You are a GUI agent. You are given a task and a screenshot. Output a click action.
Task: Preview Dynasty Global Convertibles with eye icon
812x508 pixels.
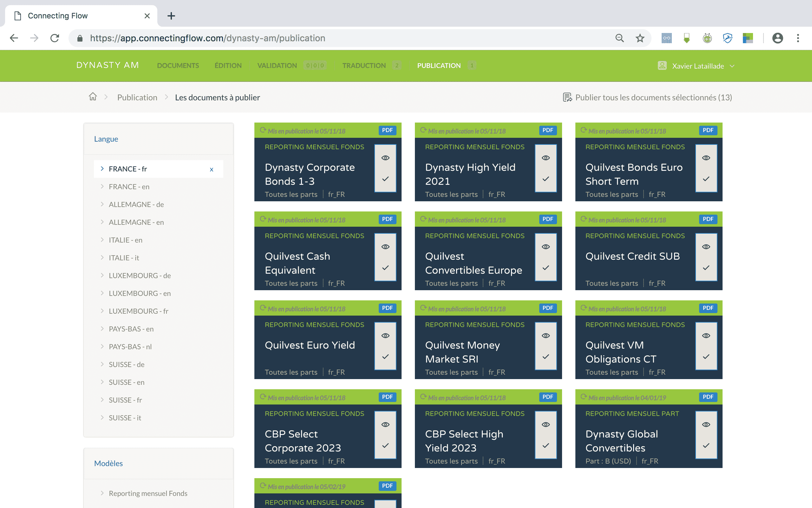tap(706, 425)
